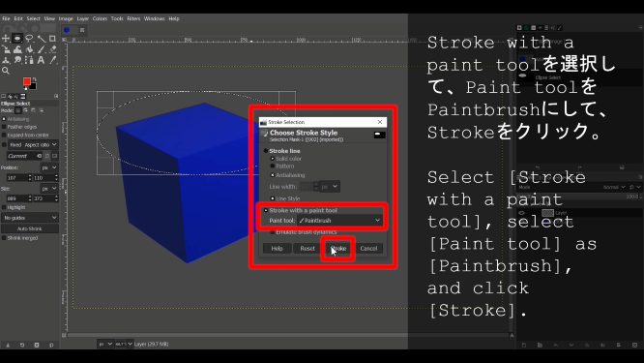Viewport: 644px width, 363px height.
Task: Open Size unit px dropdown
Action: click(49, 189)
